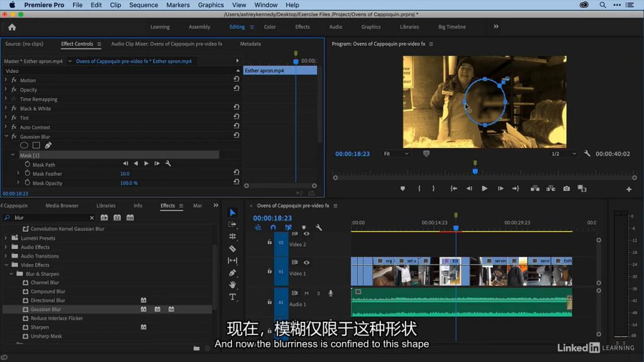644x362 pixels.
Task: Toggle Black & White effect fx switch
Action: 14,108
